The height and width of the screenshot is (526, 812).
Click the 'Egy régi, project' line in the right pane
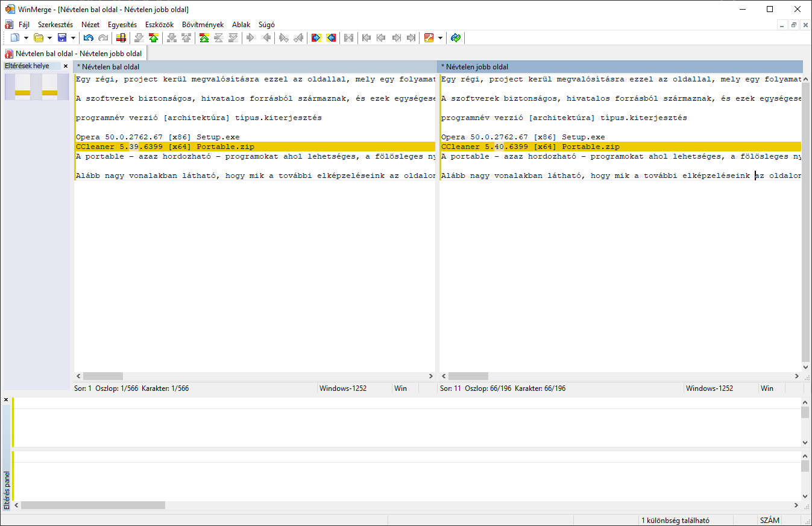(x=621, y=79)
